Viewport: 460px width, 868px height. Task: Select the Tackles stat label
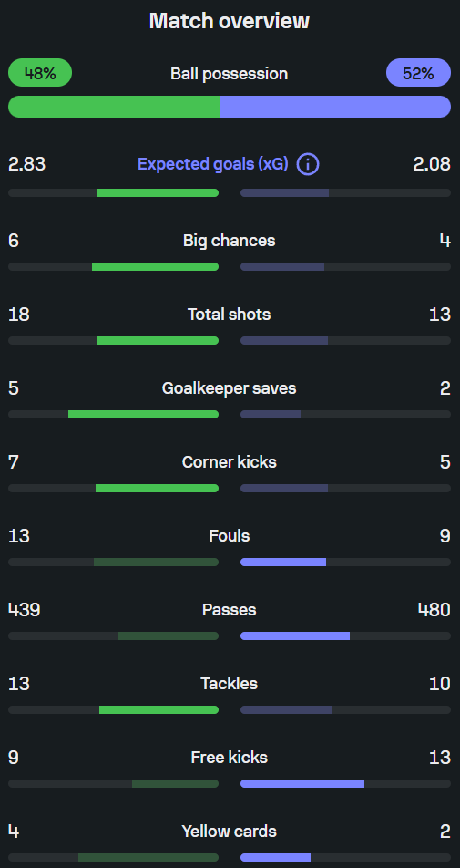(x=229, y=684)
